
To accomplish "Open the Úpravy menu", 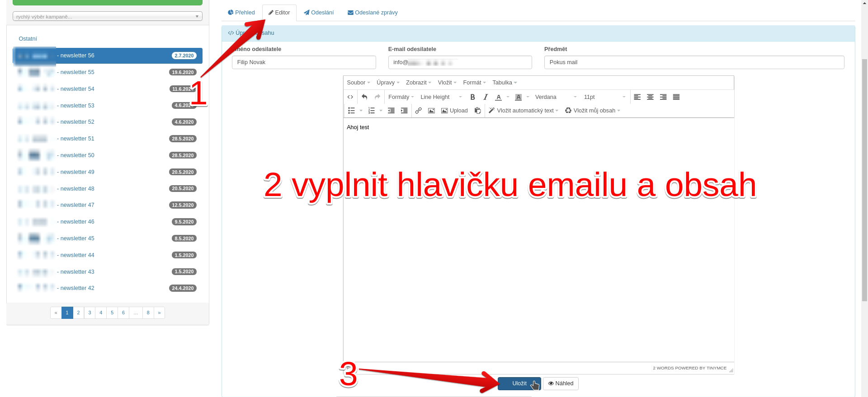I will coord(388,83).
